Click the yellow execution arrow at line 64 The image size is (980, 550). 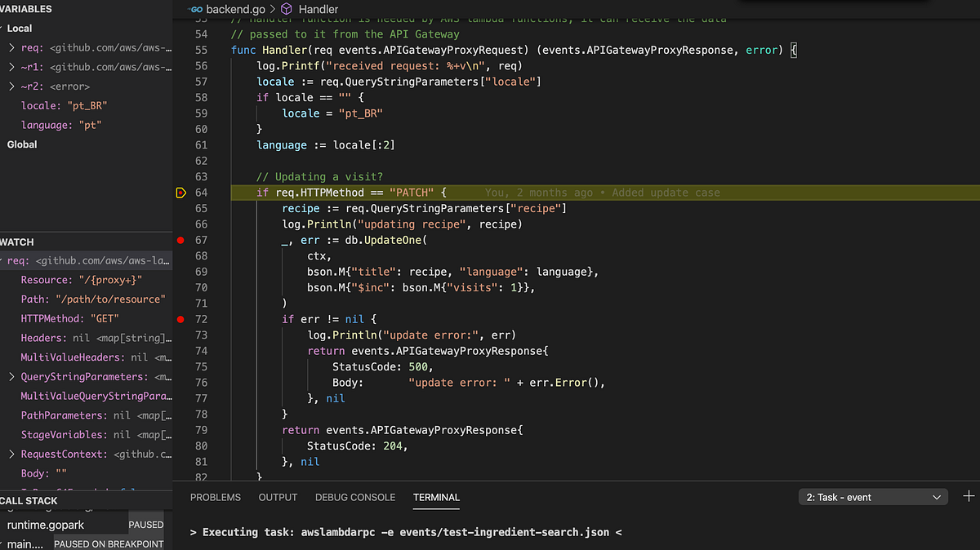[180, 193]
